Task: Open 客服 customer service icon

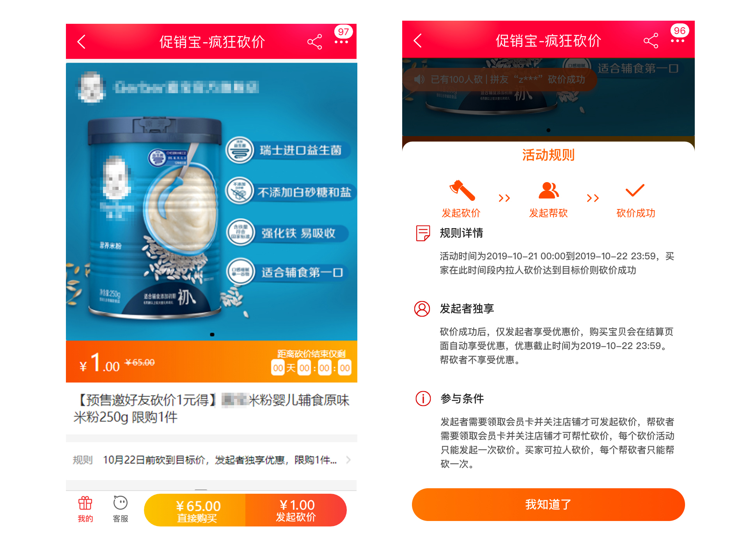Action: (x=121, y=509)
